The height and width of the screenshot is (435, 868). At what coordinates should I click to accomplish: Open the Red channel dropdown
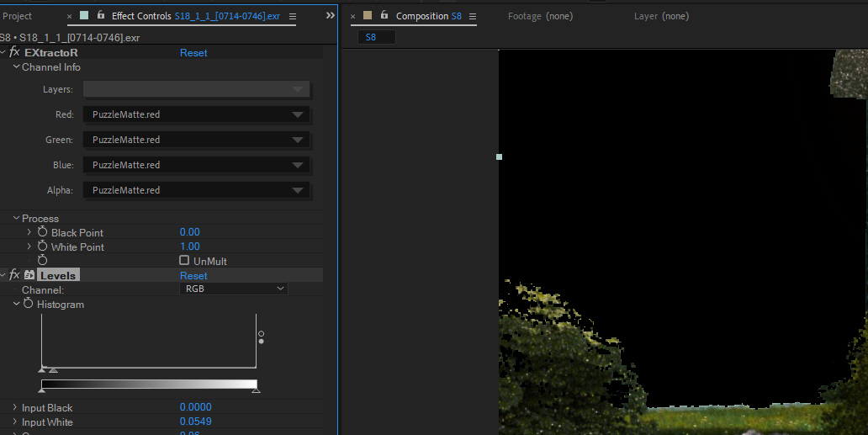[x=196, y=114]
